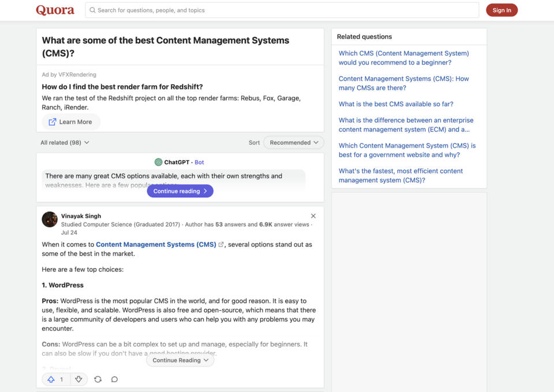Click the comment bubble icon
554x392 pixels.
pos(114,379)
